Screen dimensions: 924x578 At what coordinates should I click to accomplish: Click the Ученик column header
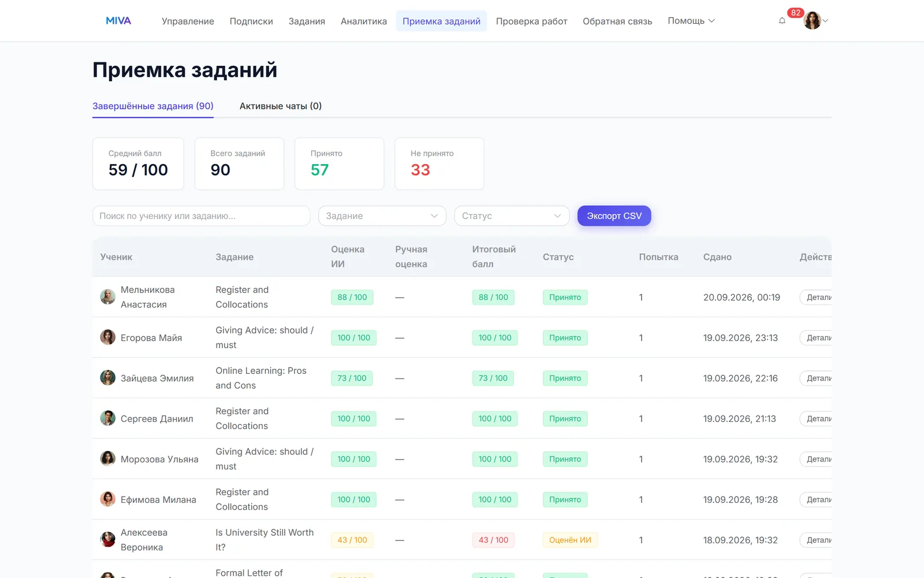pyautogui.click(x=116, y=257)
